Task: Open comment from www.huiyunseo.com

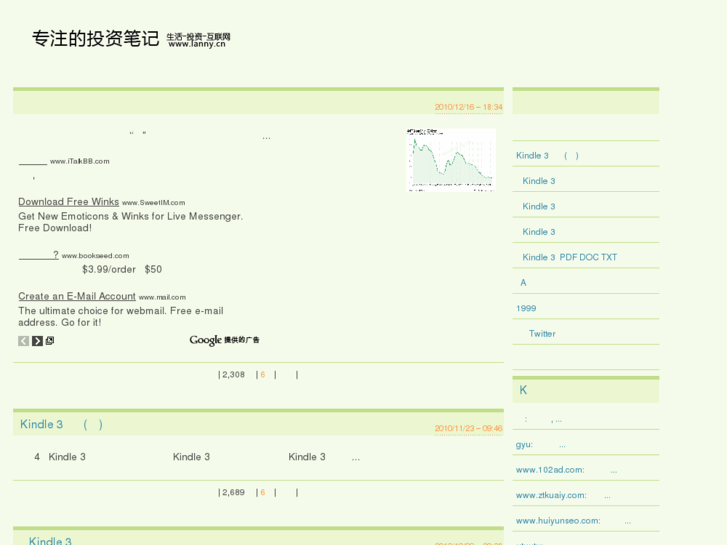Action: pos(573,521)
